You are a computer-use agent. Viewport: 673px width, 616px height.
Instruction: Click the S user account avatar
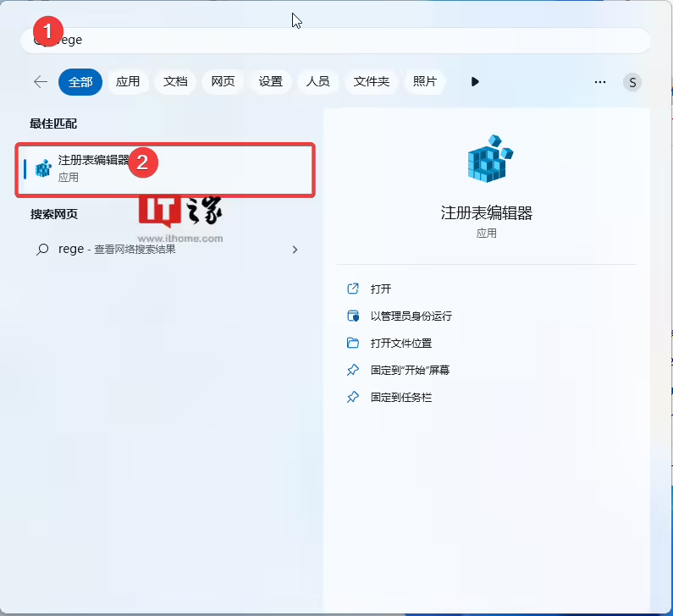coord(632,82)
